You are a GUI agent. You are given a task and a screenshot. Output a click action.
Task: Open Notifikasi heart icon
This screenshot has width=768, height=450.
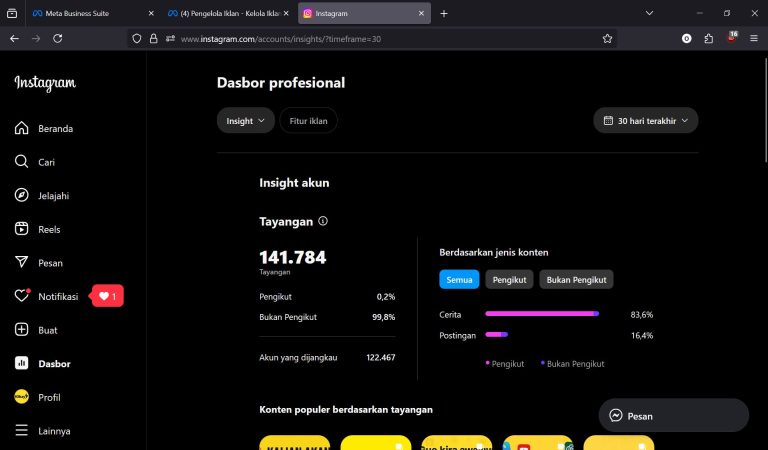pos(22,296)
